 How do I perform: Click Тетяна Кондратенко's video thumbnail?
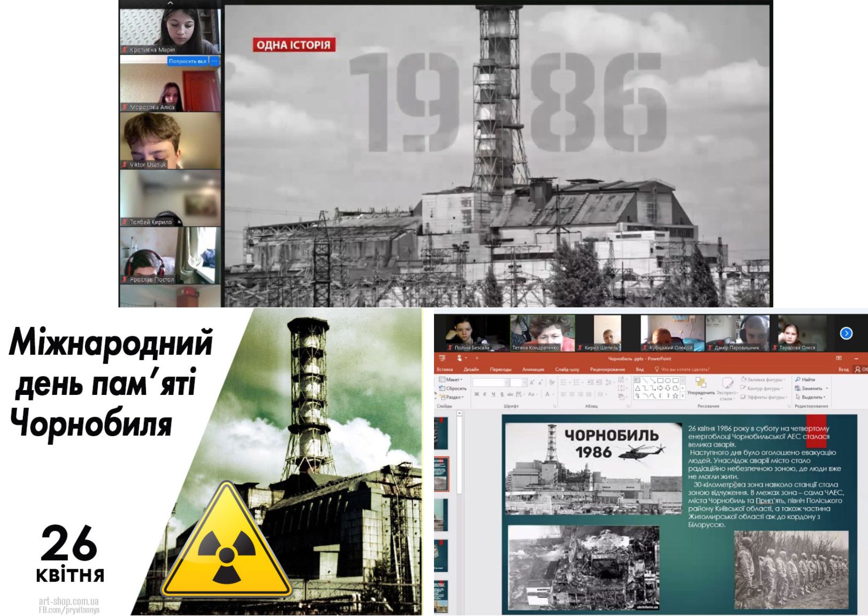[542, 332]
